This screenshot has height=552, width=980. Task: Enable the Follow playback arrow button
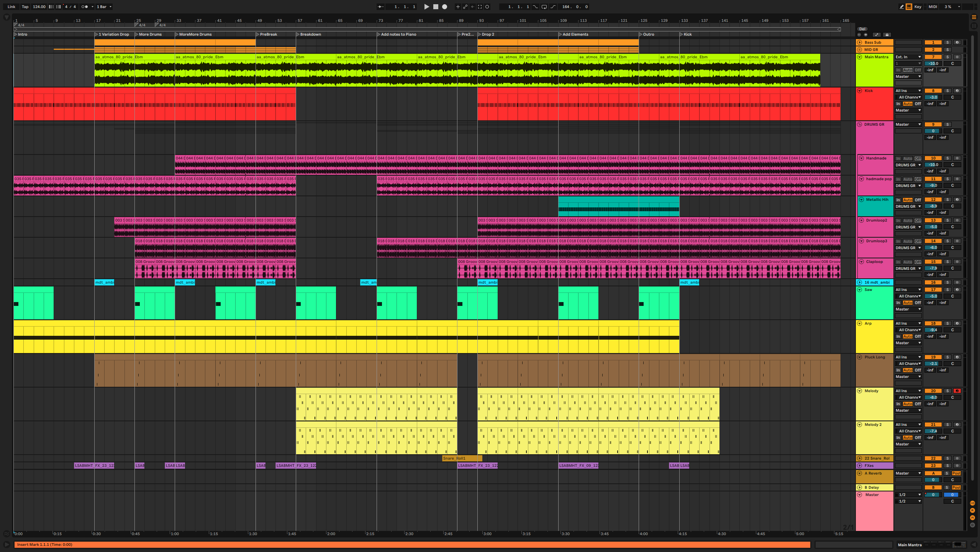click(380, 7)
